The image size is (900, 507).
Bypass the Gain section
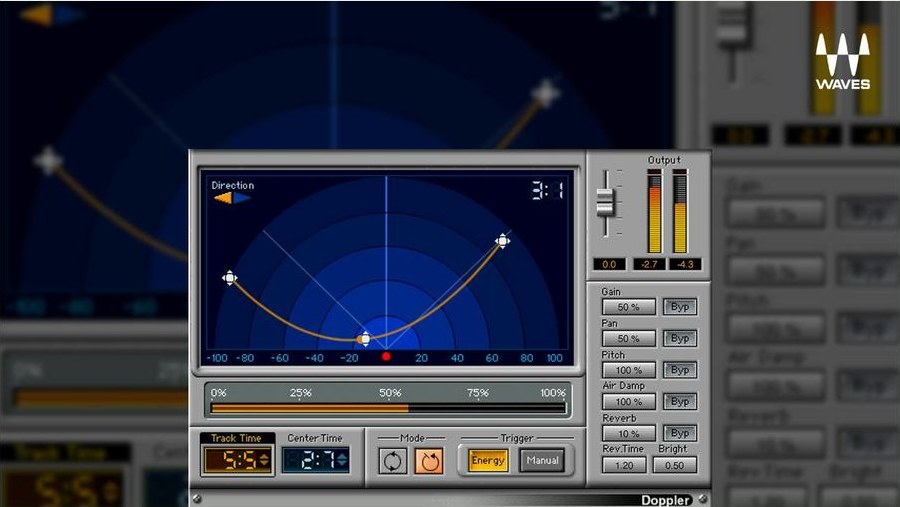tap(680, 307)
